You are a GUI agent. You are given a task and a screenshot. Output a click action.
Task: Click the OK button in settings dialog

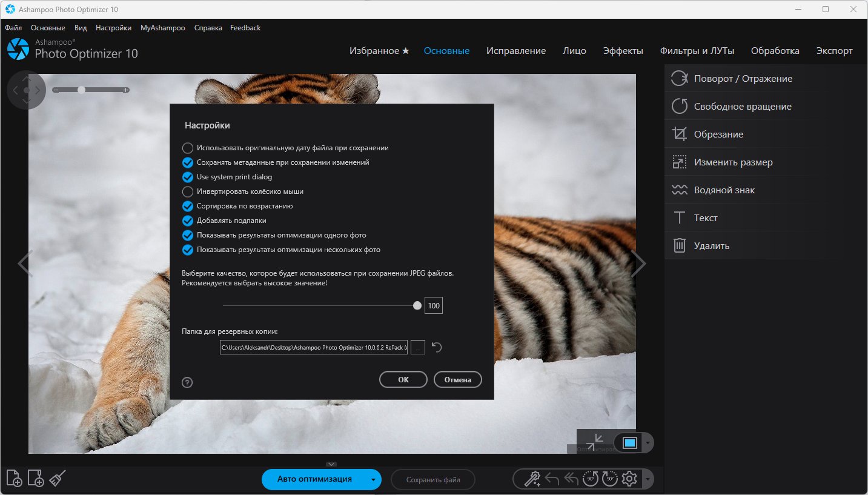click(x=403, y=379)
